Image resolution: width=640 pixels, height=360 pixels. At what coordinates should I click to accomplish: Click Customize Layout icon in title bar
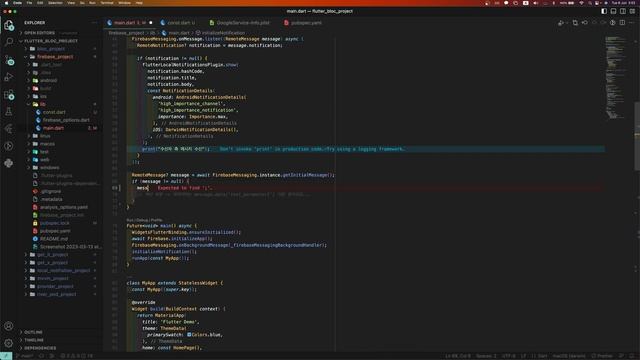pyautogui.click(x=632, y=11)
